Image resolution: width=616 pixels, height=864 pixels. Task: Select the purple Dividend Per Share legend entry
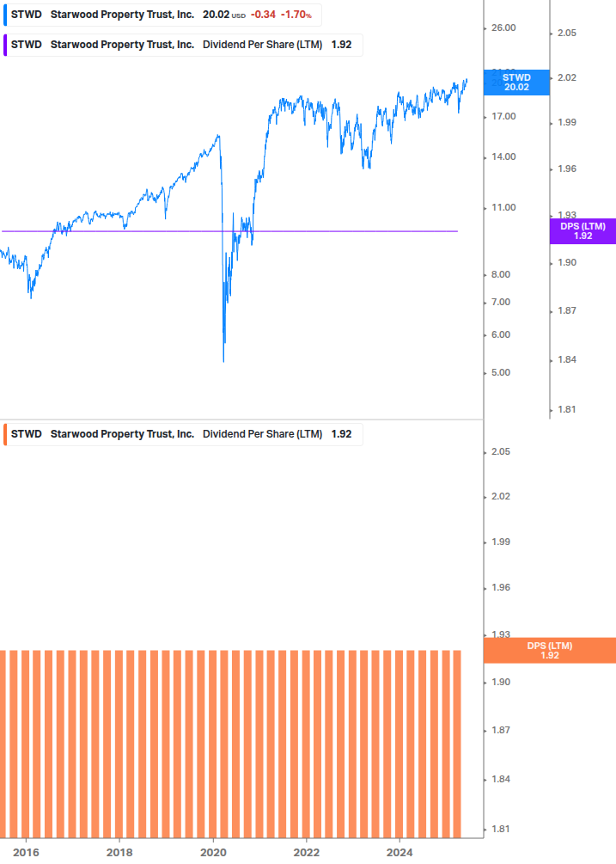click(x=183, y=46)
